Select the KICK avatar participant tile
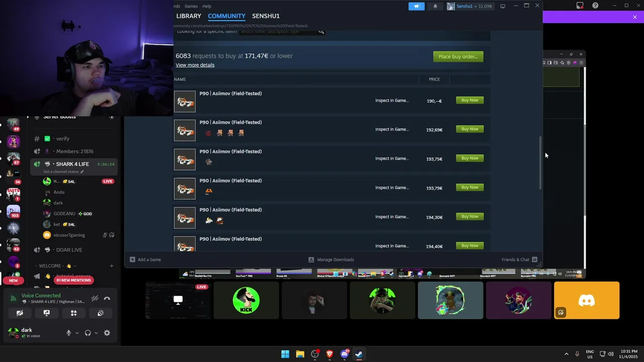This screenshot has height=362, width=644. (246, 300)
